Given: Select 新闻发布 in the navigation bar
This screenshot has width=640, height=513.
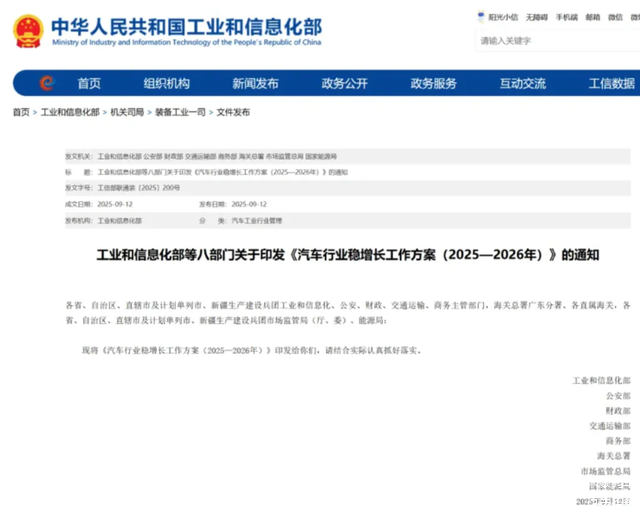Looking at the screenshot, I should tap(255, 83).
